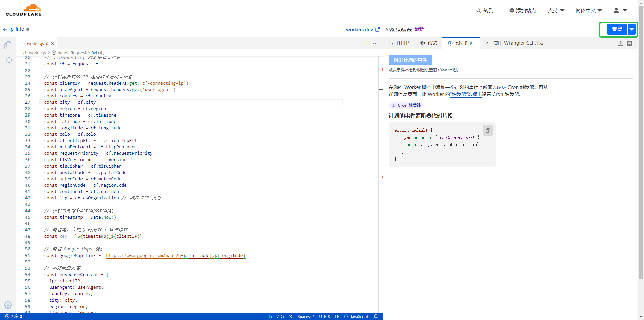Open the documentation book panel icon

point(620,43)
